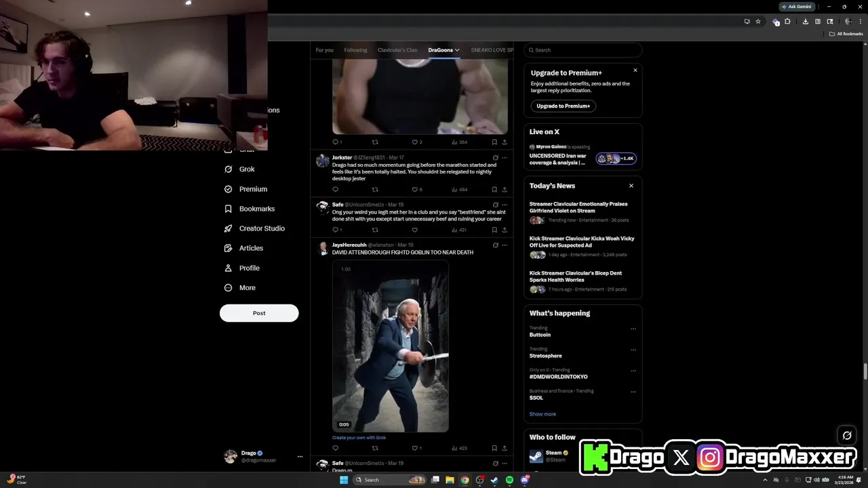Image resolution: width=868 pixels, height=488 pixels.
Task: Reply to Jorkster's post
Action: point(335,190)
